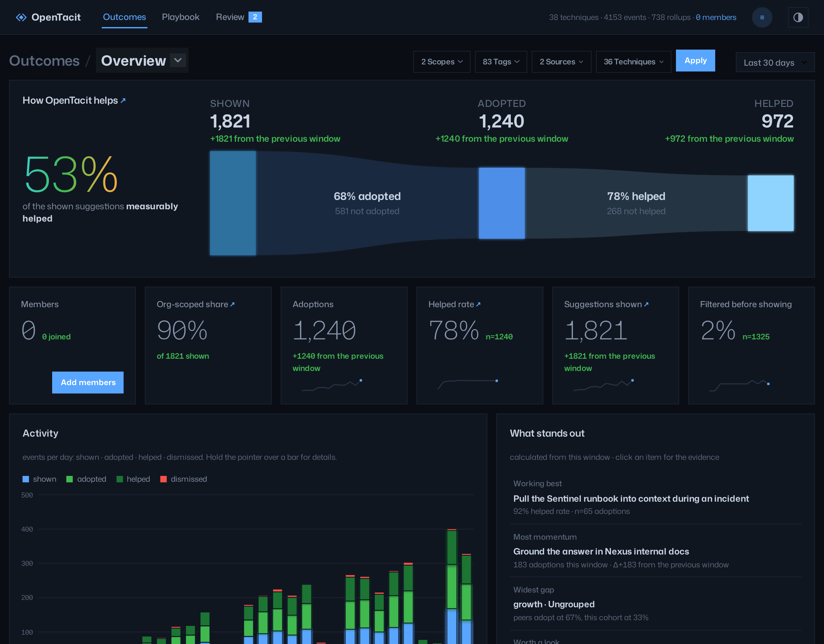Toggle the adopted legend swatch
This screenshot has width=824, height=644.
70,479
